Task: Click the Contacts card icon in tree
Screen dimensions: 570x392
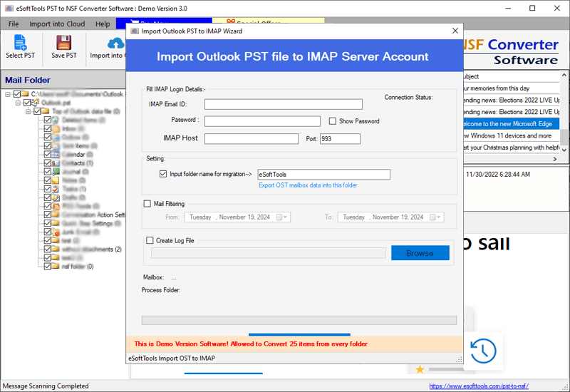Action: click(56, 163)
